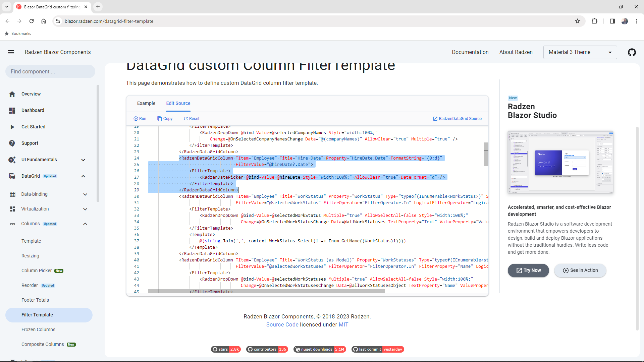Image resolution: width=644 pixels, height=362 pixels.
Task: Click the See in Action button
Action: (x=580, y=270)
